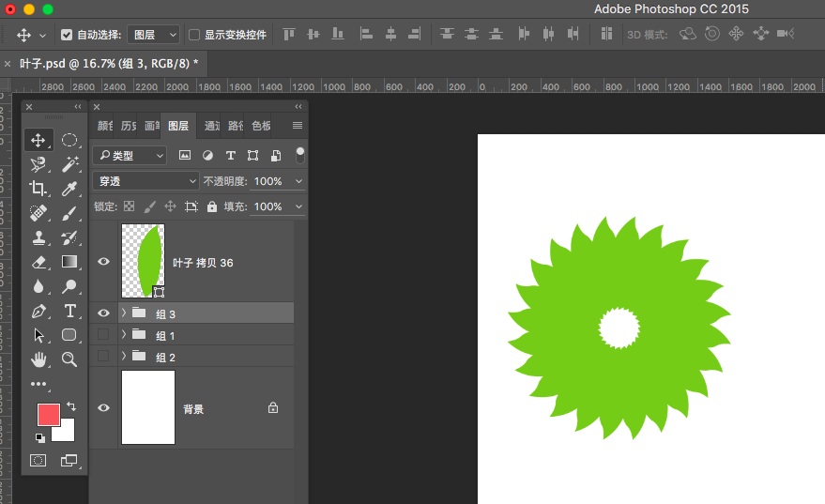The height and width of the screenshot is (504, 825).
Task: Hide the 背景 layer
Action: (103, 407)
